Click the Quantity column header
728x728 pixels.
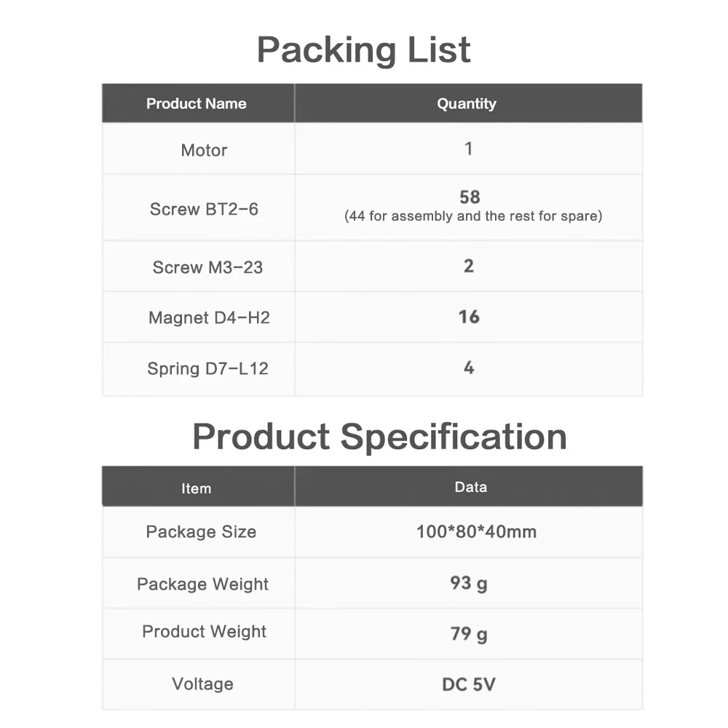pyautogui.click(x=467, y=103)
